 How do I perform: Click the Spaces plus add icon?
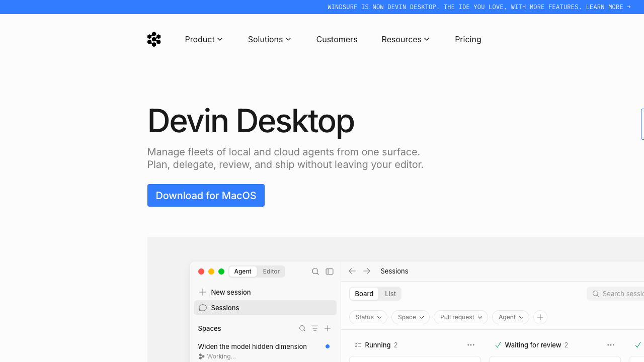coord(328,328)
